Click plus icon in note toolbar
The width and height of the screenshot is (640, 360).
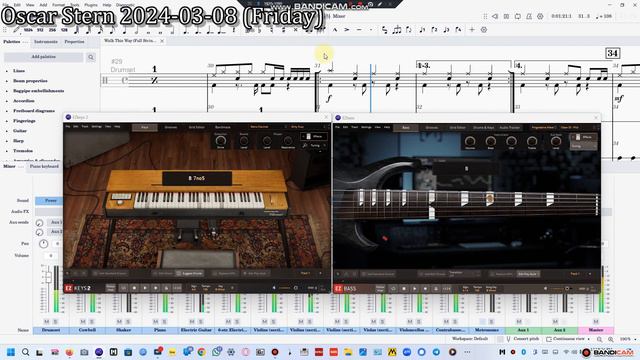point(472,30)
